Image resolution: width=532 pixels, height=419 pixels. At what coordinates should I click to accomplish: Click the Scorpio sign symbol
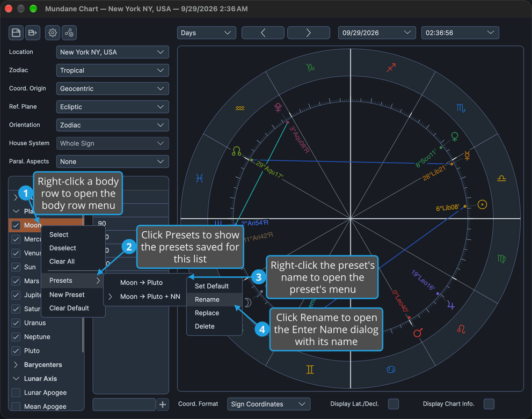pos(461,108)
